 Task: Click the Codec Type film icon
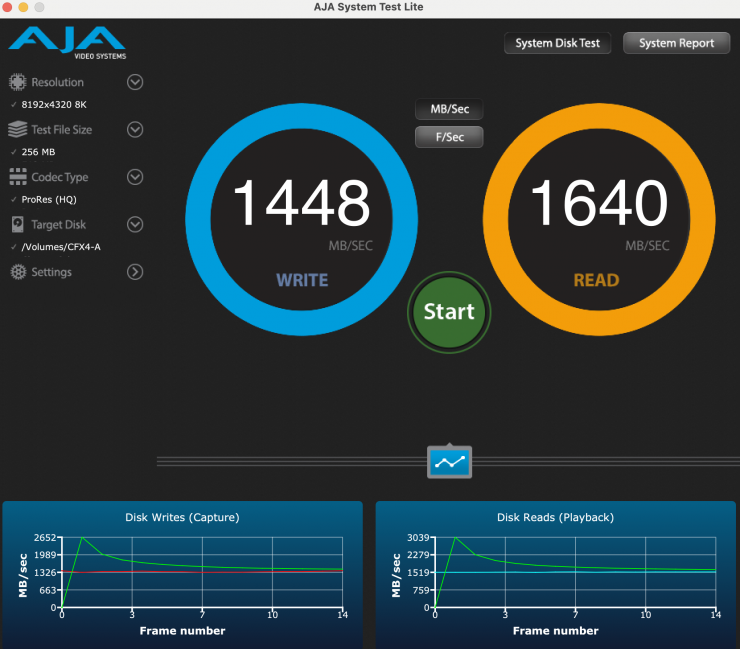tap(17, 177)
